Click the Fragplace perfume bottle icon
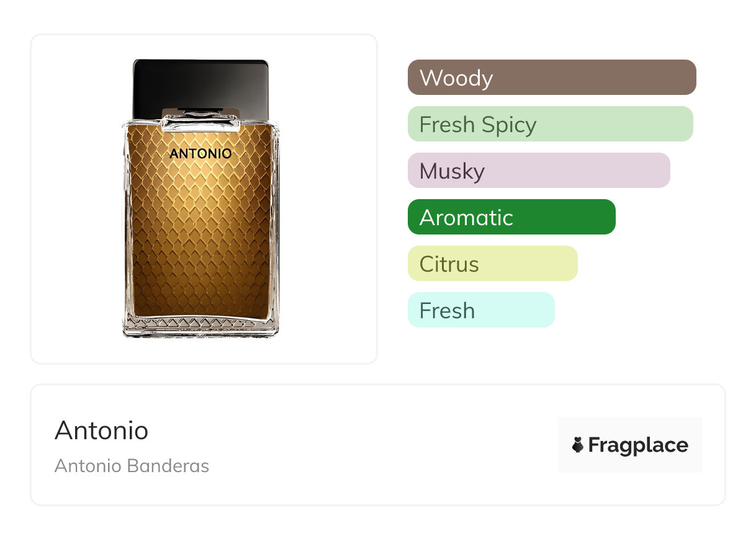 click(578, 445)
